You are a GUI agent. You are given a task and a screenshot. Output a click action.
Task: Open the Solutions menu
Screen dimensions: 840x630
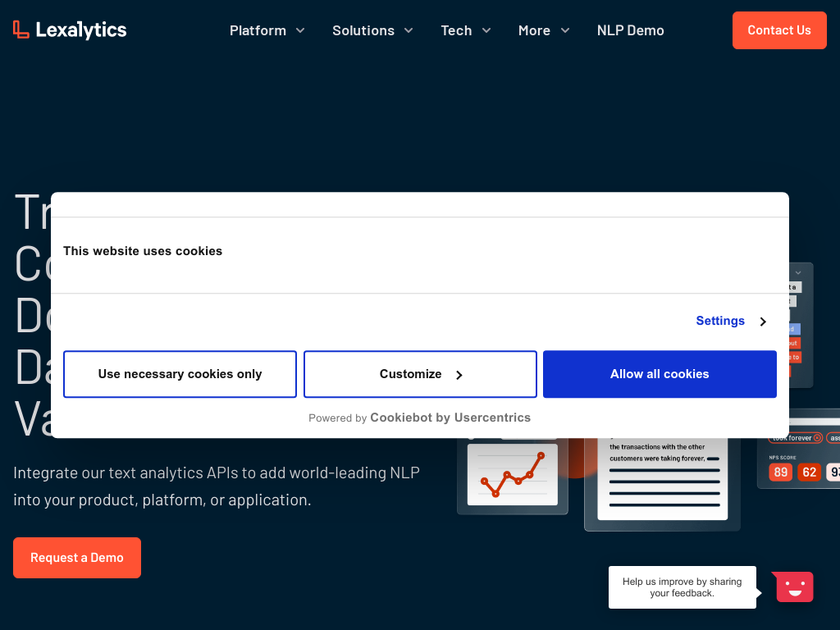point(363,30)
